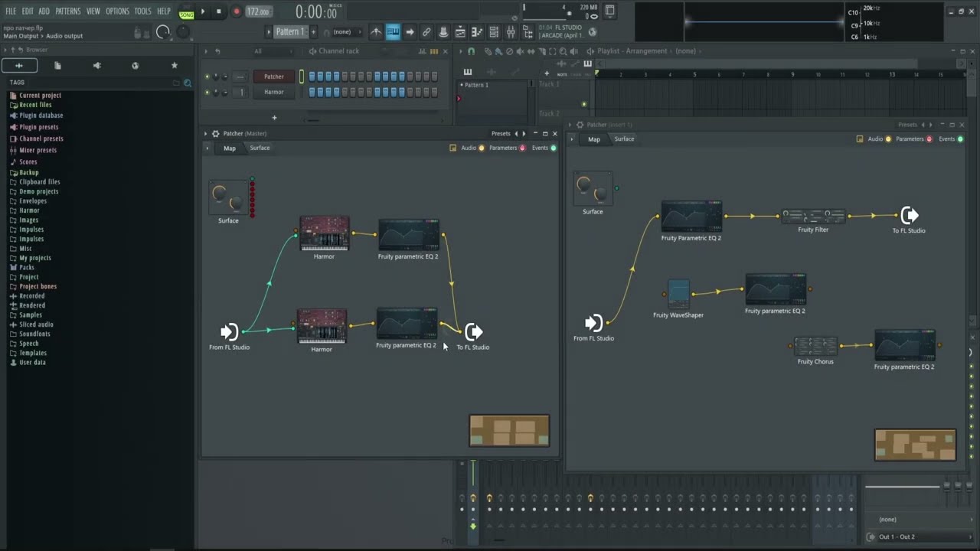This screenshot has height=551, width=980.
Task: Select the Harmor channel button
Action: point(274,92)
